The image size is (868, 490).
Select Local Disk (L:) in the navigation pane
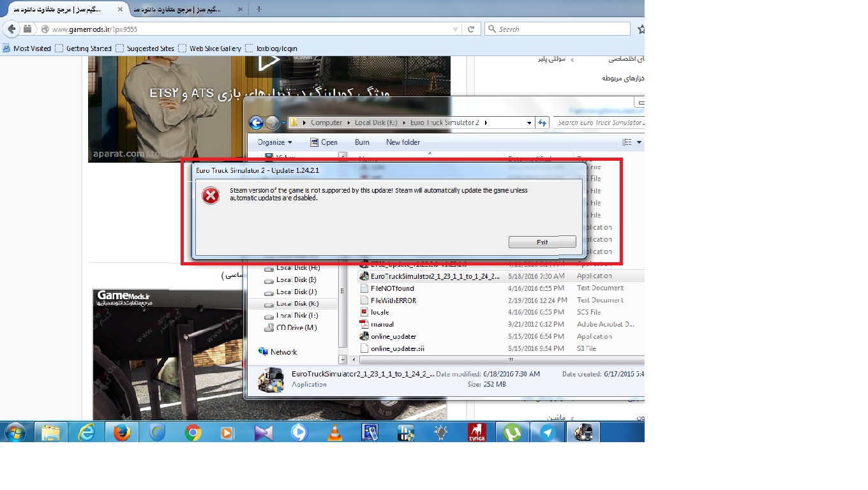[x=296, y=316]
